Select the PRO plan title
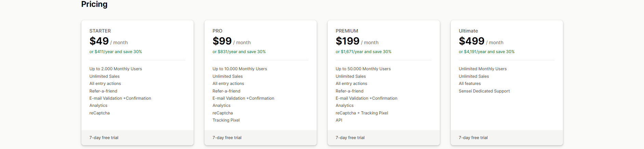 point(218,31)
